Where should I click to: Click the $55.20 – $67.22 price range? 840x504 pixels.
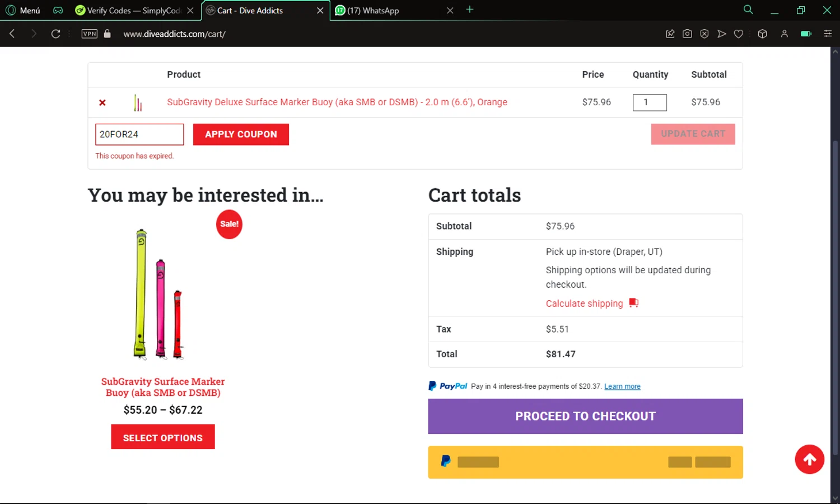tap(163, 410)
